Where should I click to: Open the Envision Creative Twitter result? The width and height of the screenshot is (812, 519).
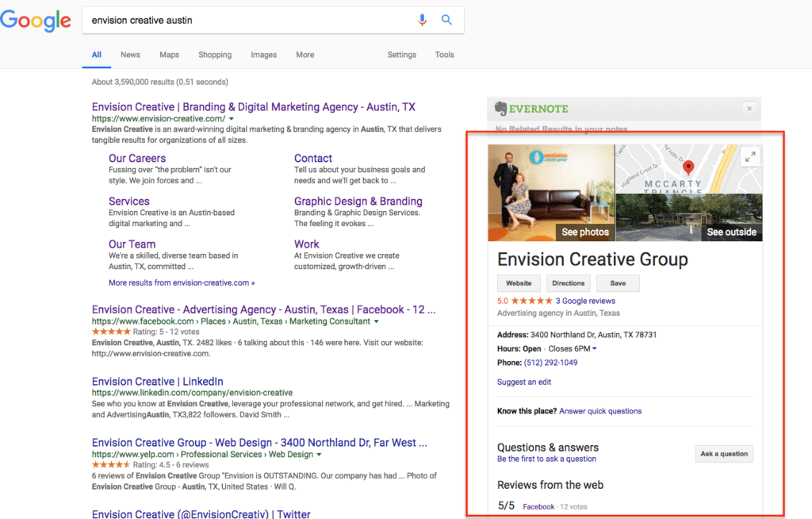201,513
